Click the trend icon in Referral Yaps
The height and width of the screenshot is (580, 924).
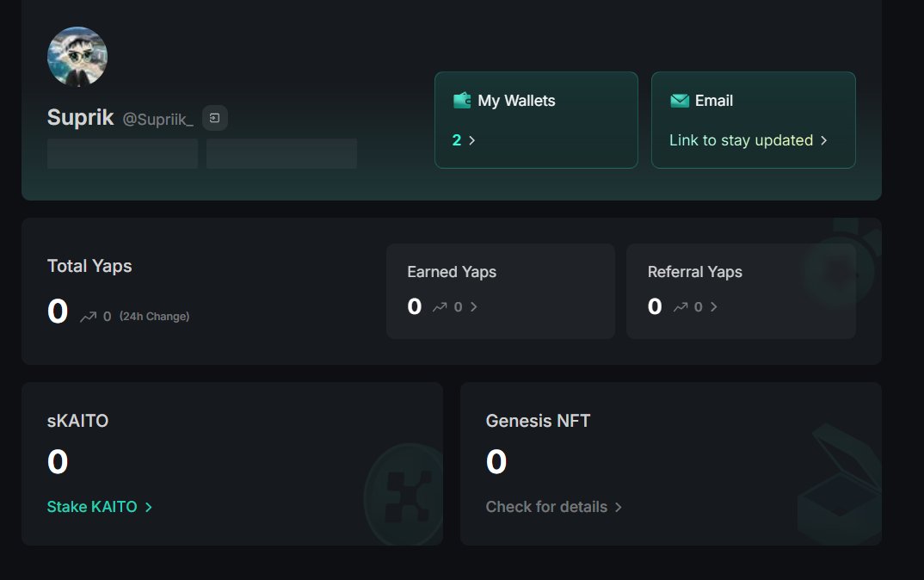[681, 306]
